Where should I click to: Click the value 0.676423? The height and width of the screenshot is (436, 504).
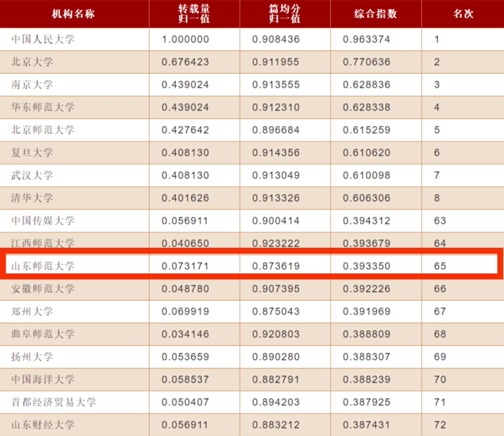pos(185,62)
